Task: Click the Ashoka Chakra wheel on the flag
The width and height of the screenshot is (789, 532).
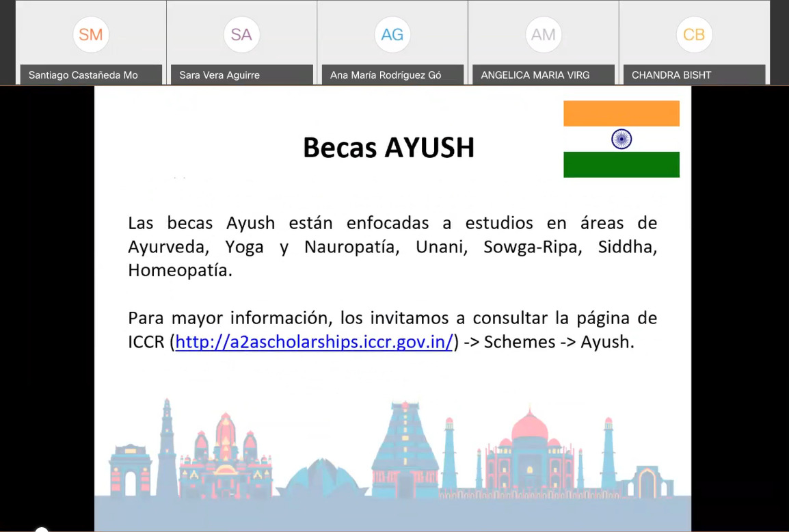Action: click(x=621, y=139)
